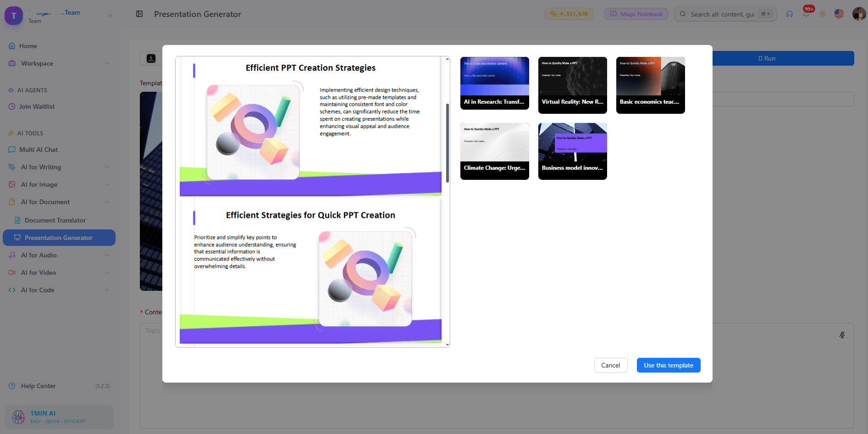Open the Team switcher dropdown arrow
The width and height of the screenshot is (868, 434).
coord(110,15)
